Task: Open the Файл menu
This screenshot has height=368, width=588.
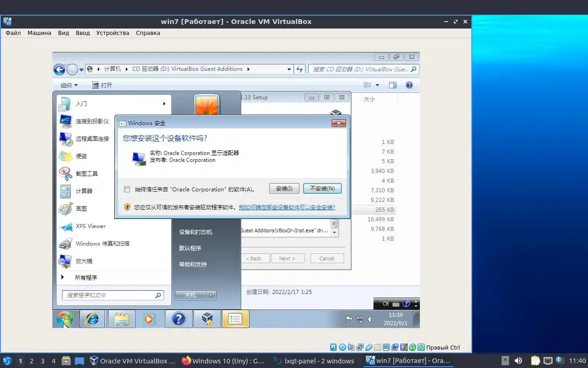Action: (13, 33)
